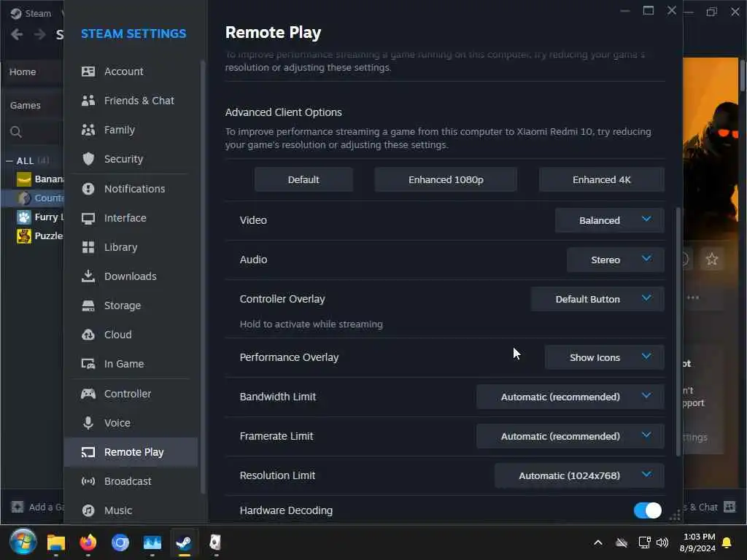Click the Notifications alert icon
Viewport: 747px width, 560px height.
point(88,189)
